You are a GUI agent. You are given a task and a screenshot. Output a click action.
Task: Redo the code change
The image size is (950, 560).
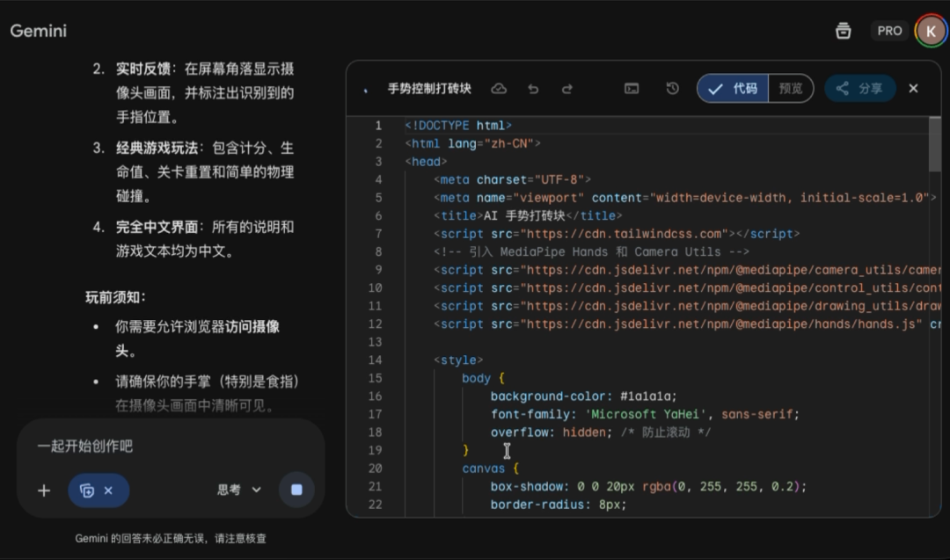click(x=567, y=89)
